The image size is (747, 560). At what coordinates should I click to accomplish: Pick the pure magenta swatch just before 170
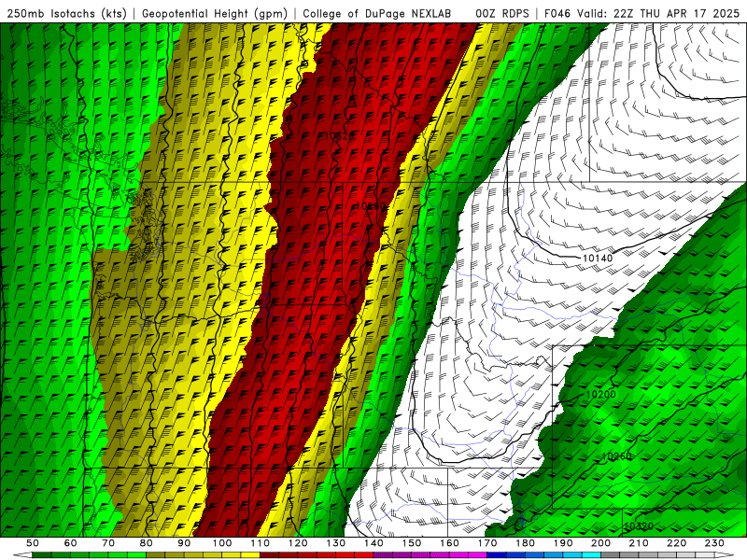(478, 555)
